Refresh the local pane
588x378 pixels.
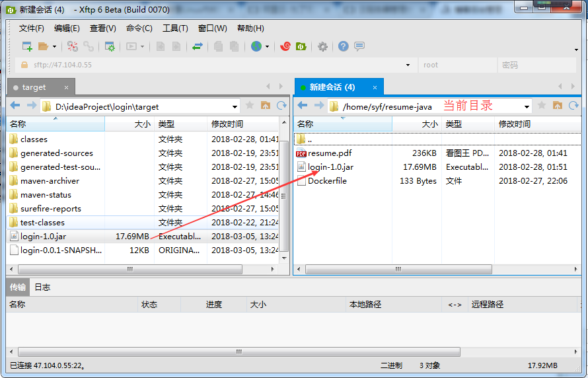click(x=281, y=106)
